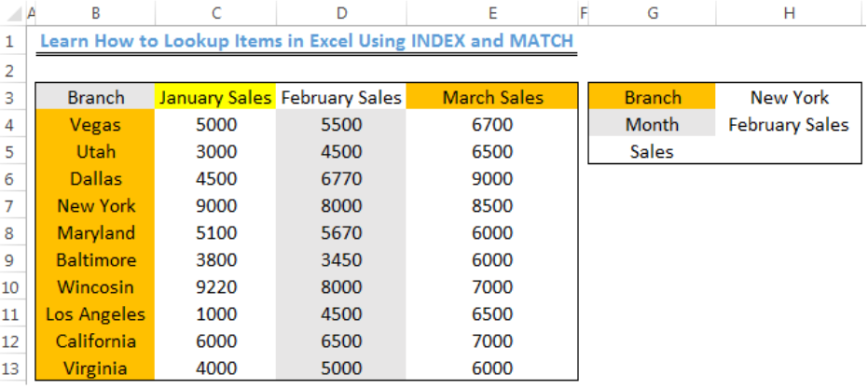Select row 7 header
Screen dimensions: 868x389
click(x=13, y=206)
